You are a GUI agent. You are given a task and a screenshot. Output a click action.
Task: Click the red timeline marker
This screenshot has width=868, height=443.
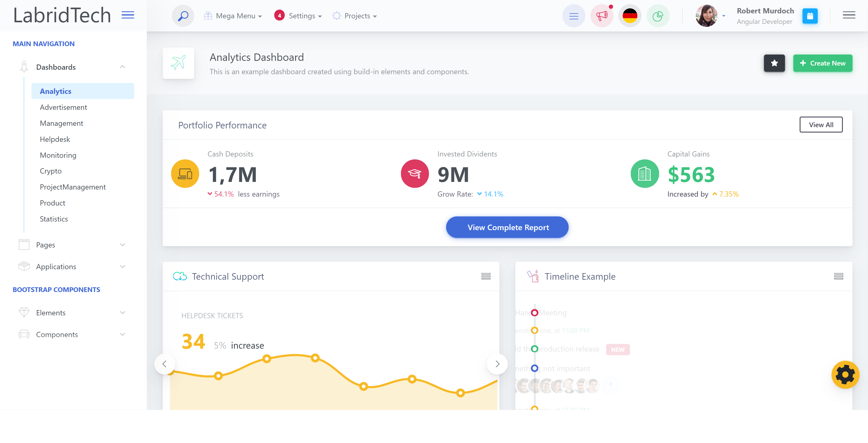coord(534,312)
